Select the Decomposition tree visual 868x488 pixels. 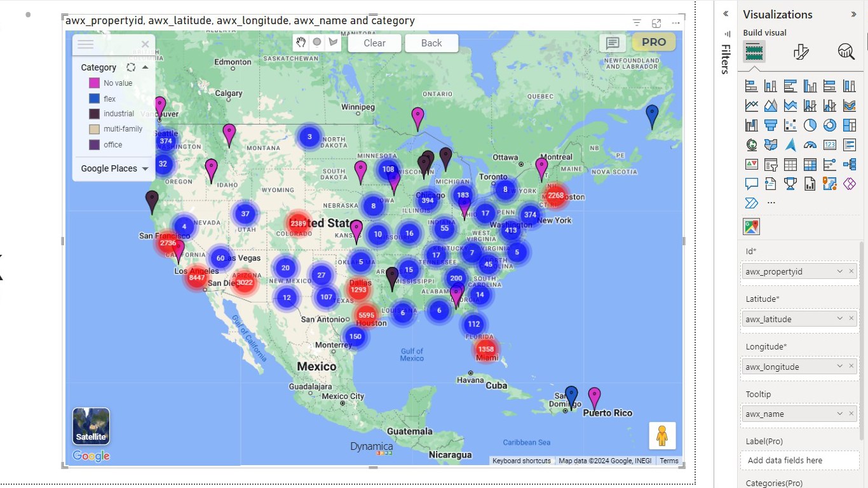(850, 165)
